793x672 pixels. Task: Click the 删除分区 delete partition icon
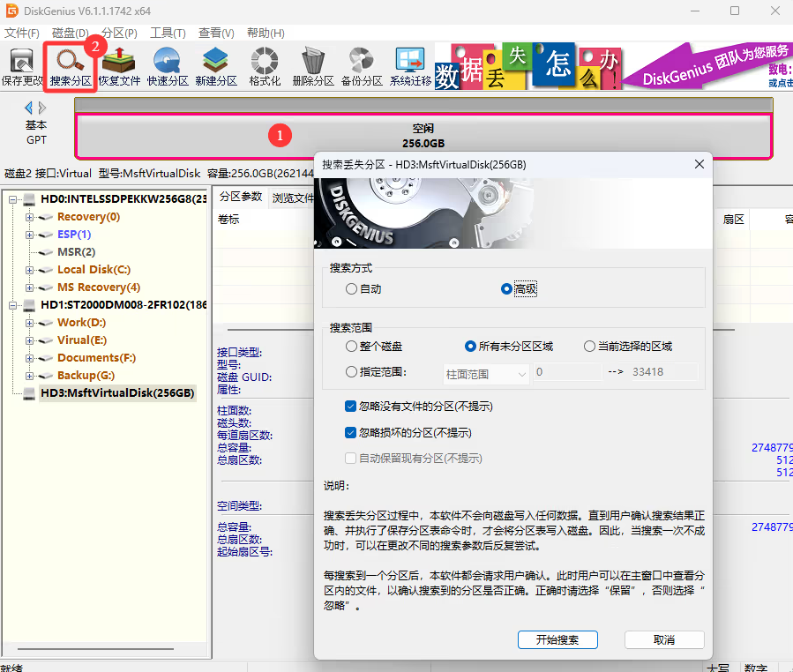coord(313,67)
